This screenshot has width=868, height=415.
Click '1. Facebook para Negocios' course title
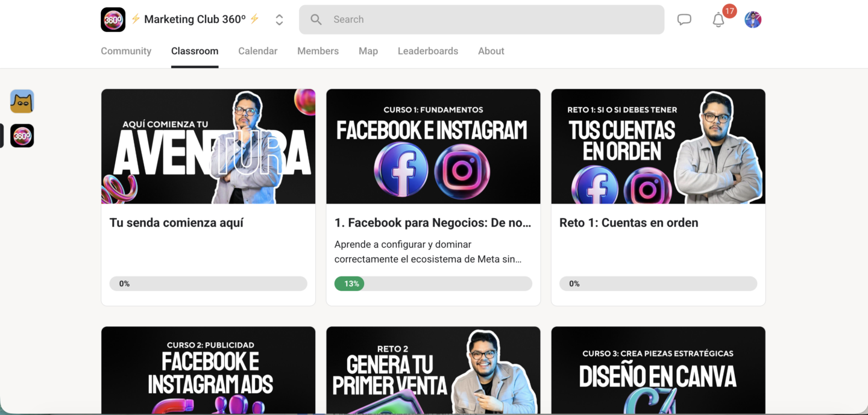tap(433, 223)
